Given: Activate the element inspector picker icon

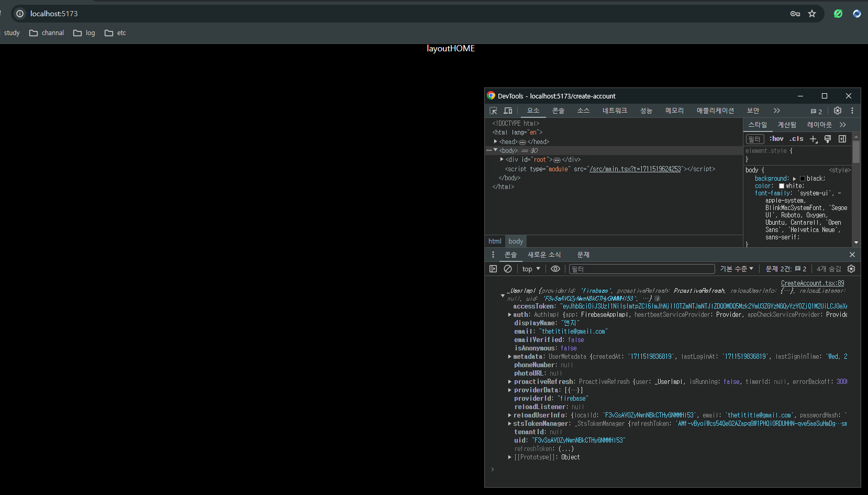Looking at the screenshot, I should coord(493,111).
